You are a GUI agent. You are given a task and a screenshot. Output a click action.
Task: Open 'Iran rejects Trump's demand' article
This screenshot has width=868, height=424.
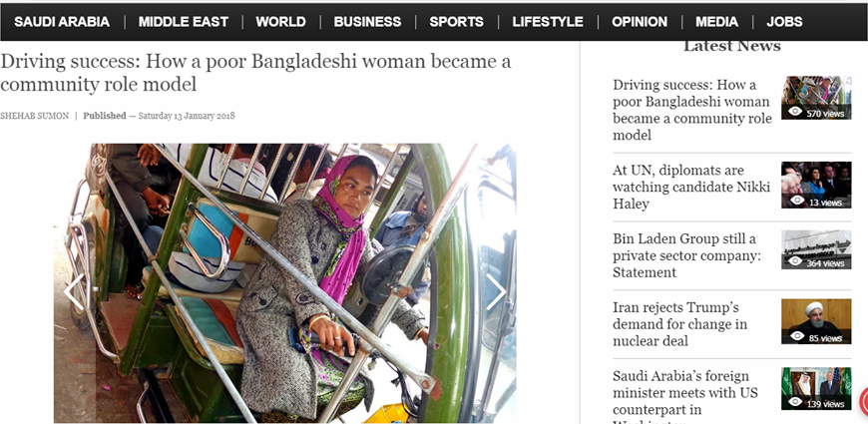[679, 324]
